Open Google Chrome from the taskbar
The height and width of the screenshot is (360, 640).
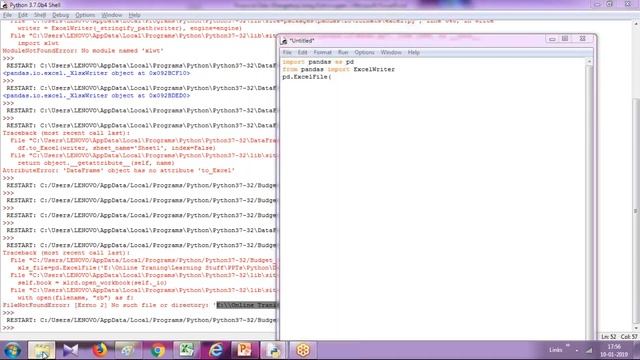[x=158, y=350]
